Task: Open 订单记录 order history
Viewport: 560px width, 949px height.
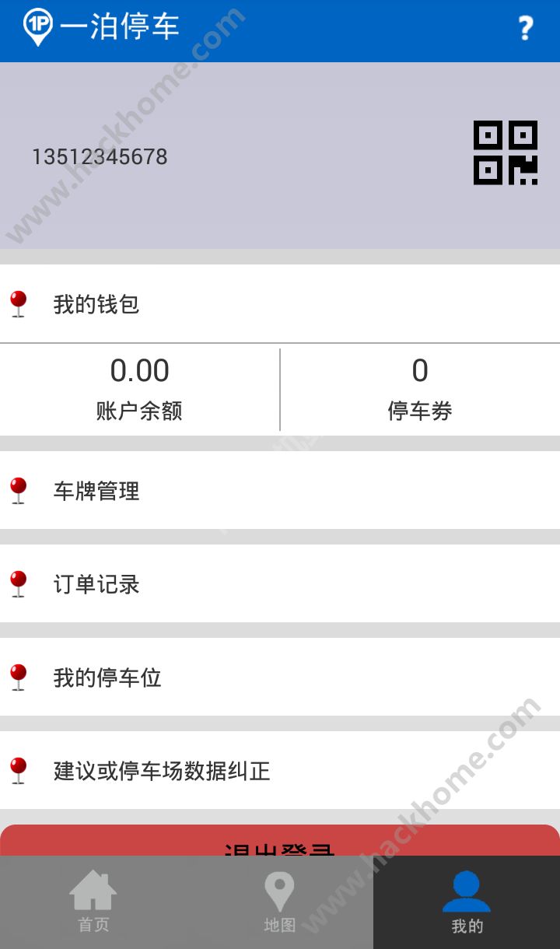Action: tap(96, 584)
